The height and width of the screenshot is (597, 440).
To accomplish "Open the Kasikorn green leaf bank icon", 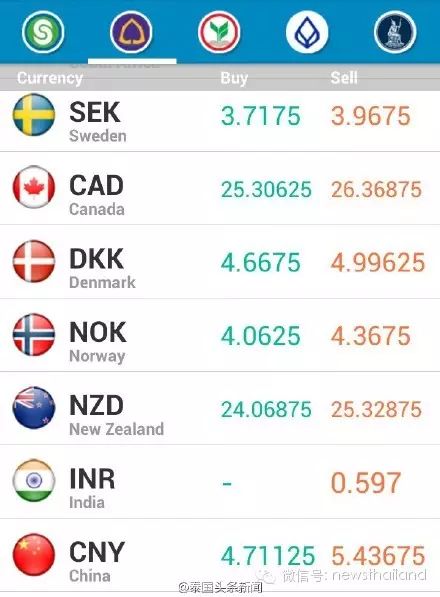I will coord(219,32).
